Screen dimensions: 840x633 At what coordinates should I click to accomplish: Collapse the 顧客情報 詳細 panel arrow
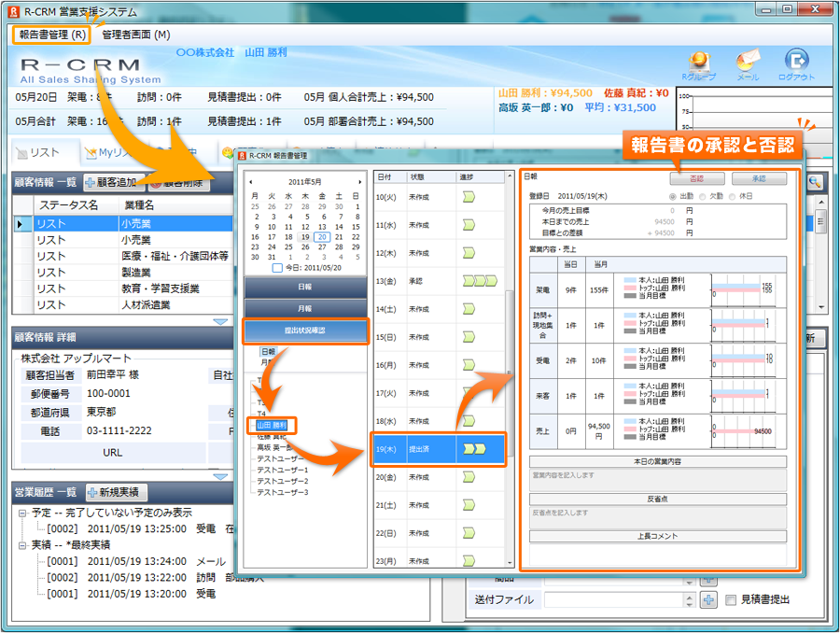click(x=220, y=476)
